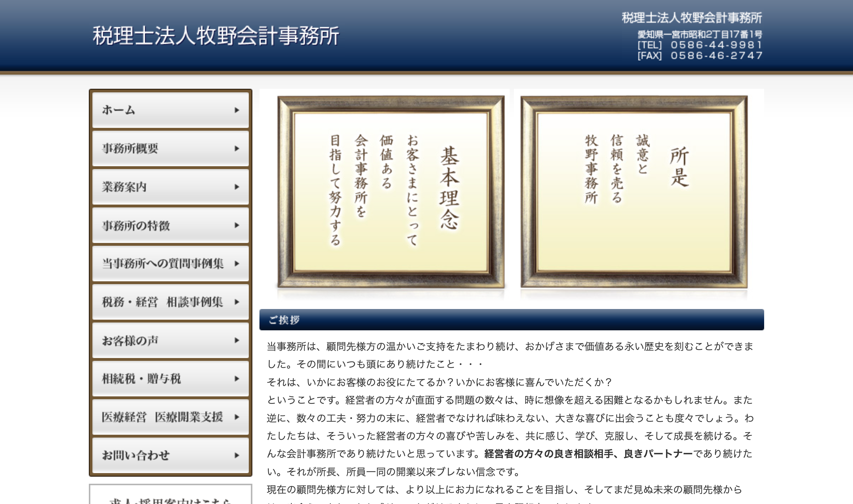Click the arrow icon on 業務案内 row

[x=237, y=187]
